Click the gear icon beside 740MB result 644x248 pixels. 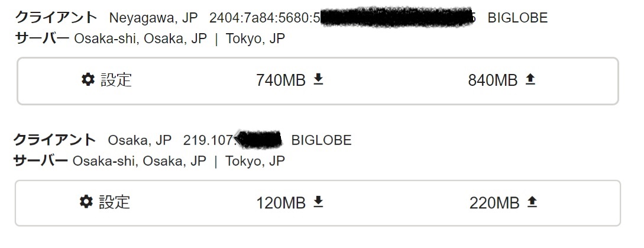(88, 79)
